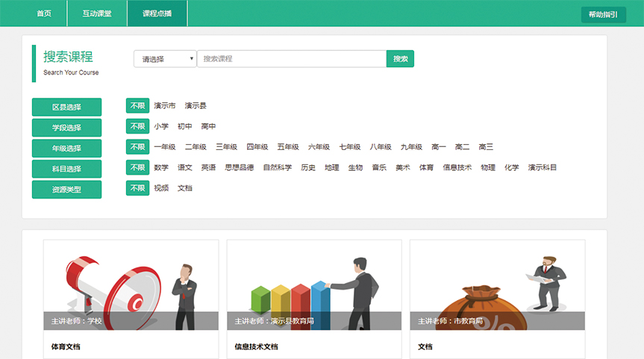Select the 数学 subject
This screenshot has height=359, width=644.
click(161, 167)
